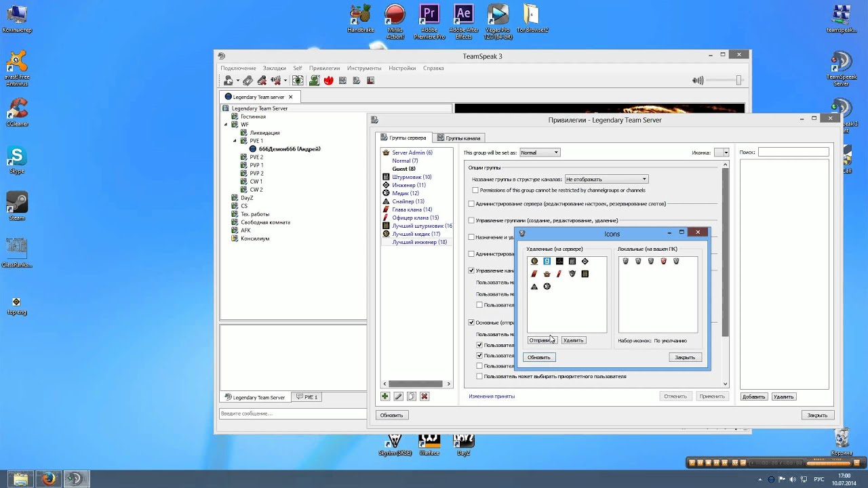Click Обновить button in Icons dialog
The width and height of the screenshot is (868, 488).
pos(539,357)
